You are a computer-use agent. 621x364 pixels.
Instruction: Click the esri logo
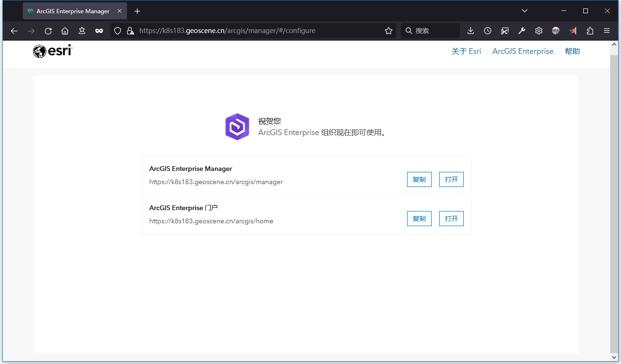point(52,51)
